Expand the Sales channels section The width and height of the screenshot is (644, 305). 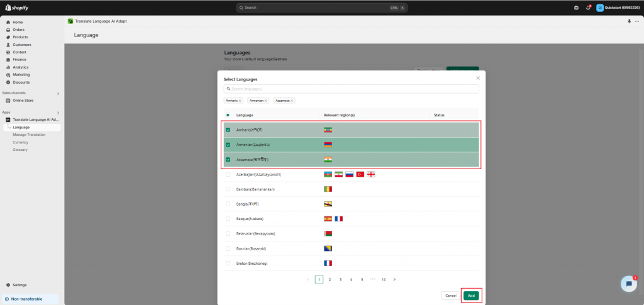coord(58,93)
